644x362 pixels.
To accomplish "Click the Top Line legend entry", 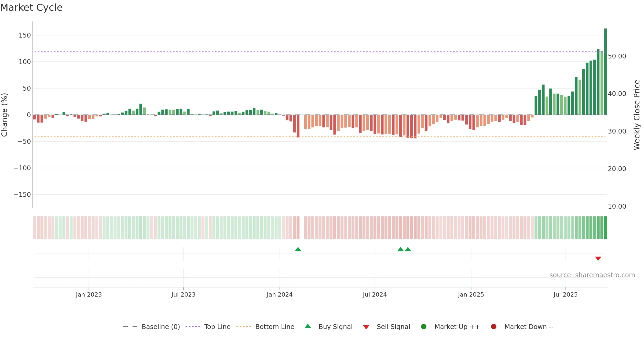I will (208, 327).
